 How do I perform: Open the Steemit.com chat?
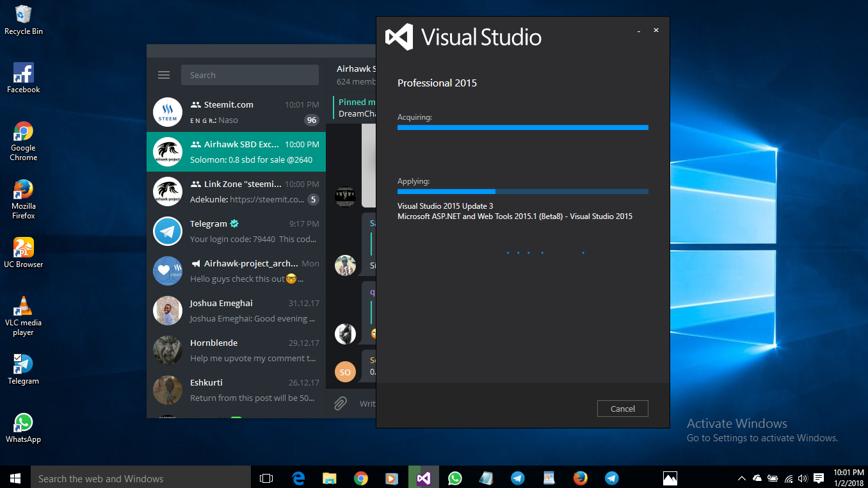236,112
